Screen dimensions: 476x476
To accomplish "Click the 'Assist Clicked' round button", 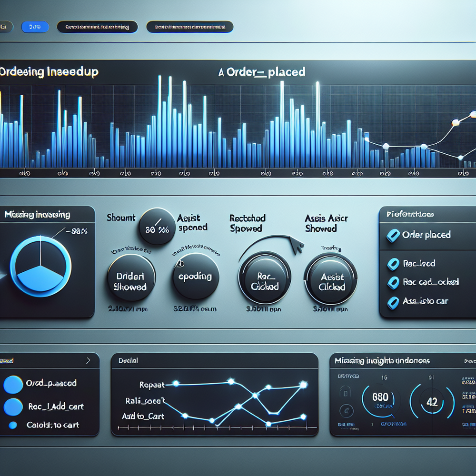I will [x=331, y=278].
